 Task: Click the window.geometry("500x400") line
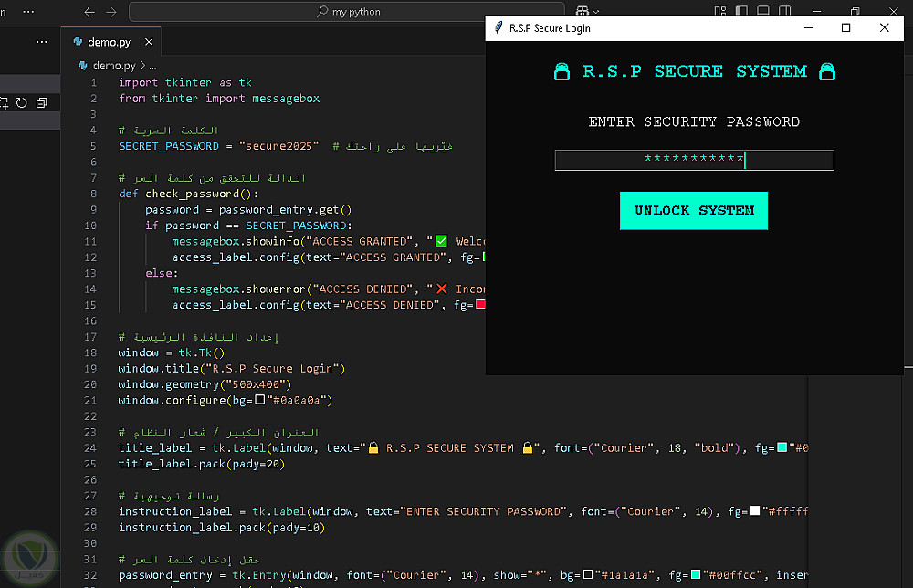click(x=205, y=384)
